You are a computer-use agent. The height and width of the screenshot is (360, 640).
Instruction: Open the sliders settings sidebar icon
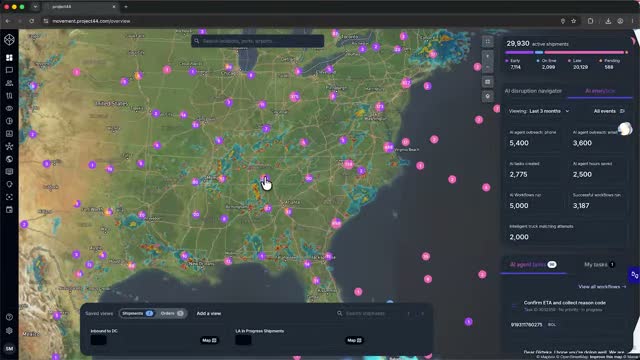[x=9, y=96]
